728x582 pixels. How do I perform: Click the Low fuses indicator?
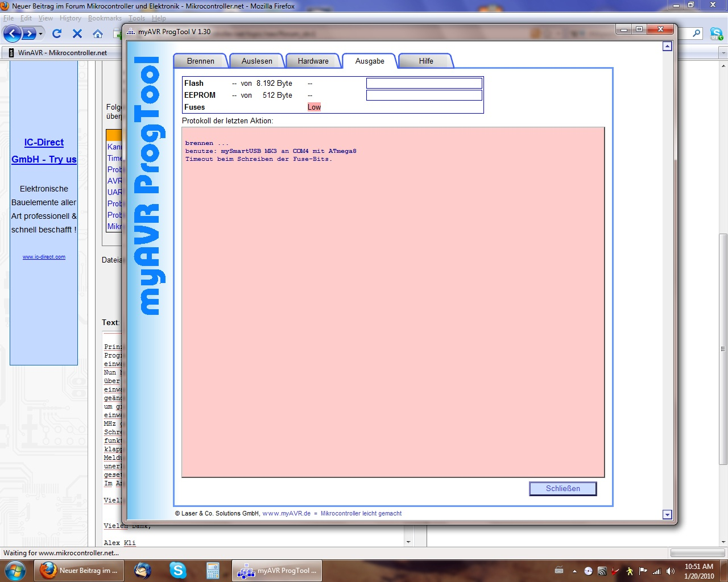pyautogui.click(x=314, y=107)
